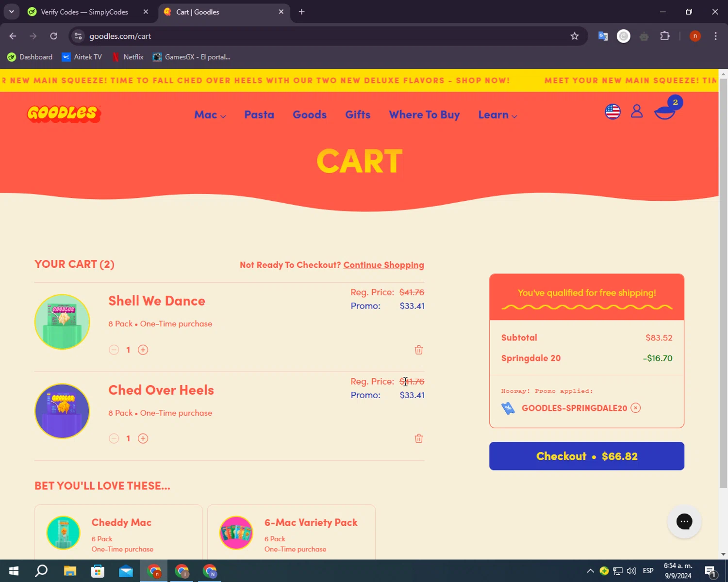Show hidden system tray icons
Screen dimensions: 728x582
pos(590,571)
